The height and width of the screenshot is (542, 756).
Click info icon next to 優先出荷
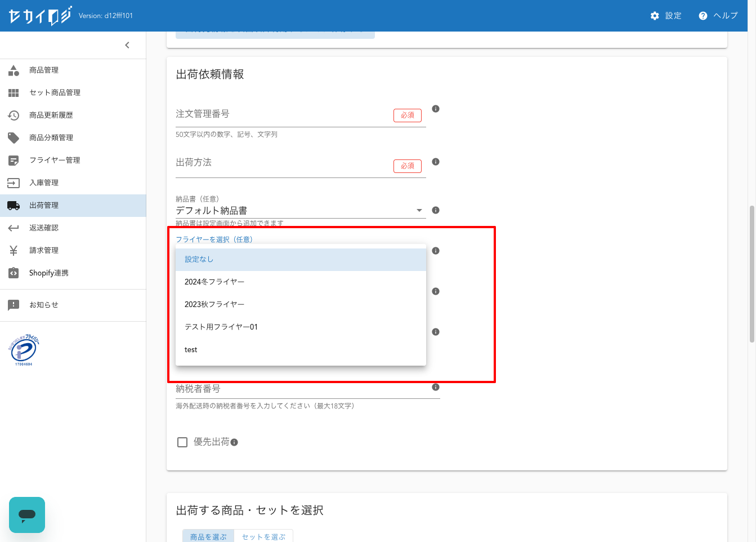coord(234,442)
